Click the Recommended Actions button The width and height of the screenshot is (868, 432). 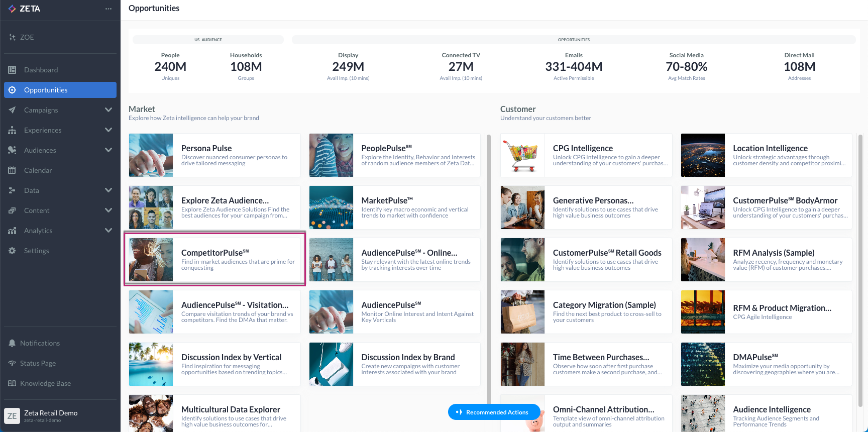tap(494, 412)
